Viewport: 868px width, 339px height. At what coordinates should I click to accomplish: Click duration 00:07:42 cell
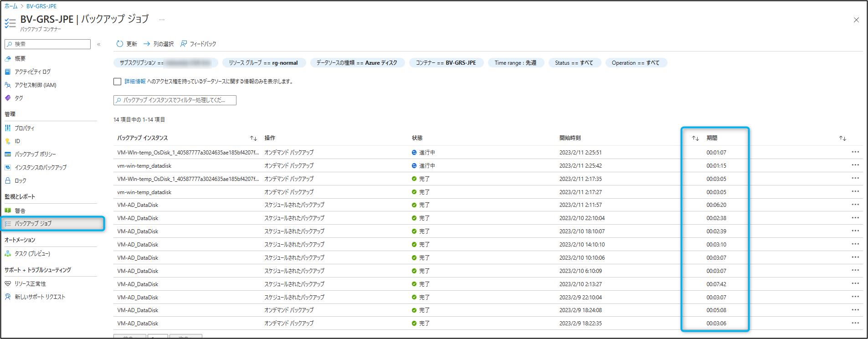(x=716, y=284)
